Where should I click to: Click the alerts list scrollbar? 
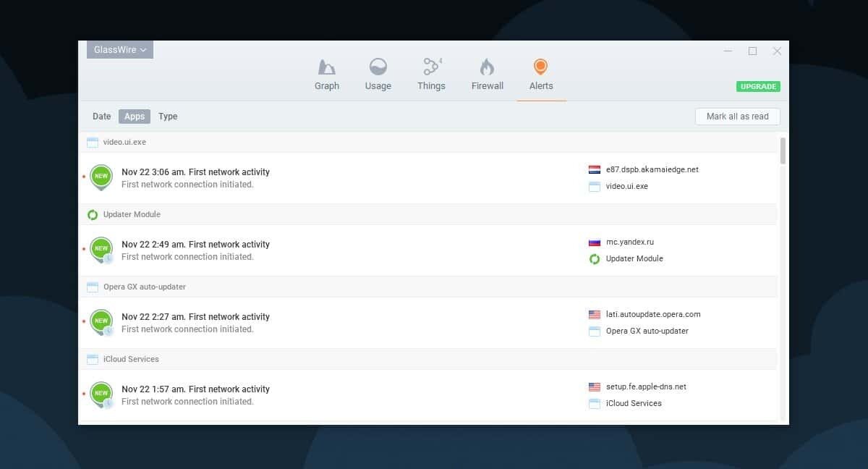(782, 152)
